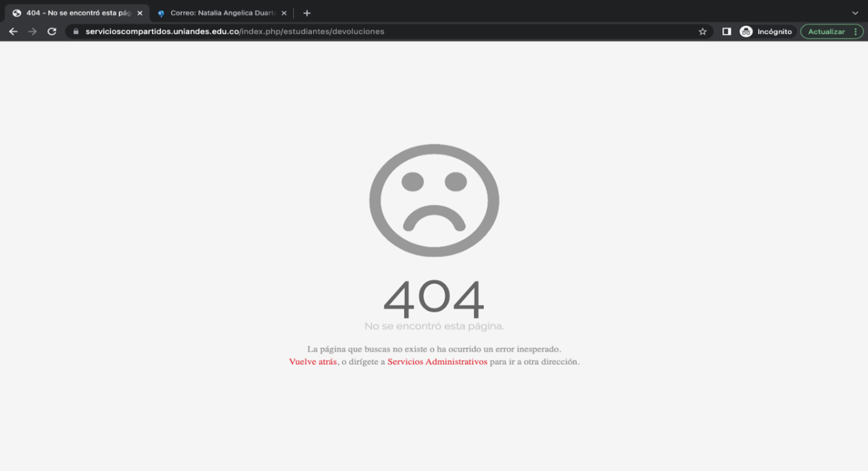Click the browser forward arrow
Viewport: 868px width, 471px height.
pyautogui.click(x=32, y=31)
